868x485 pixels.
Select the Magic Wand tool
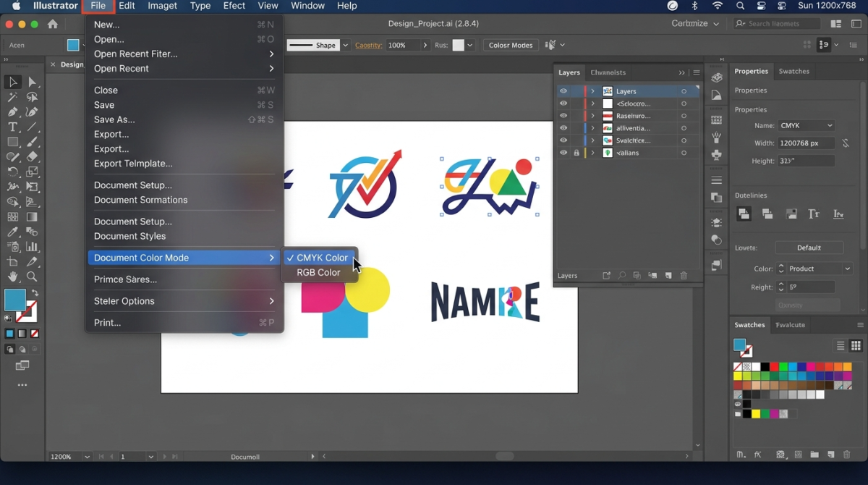click(12, 97)
